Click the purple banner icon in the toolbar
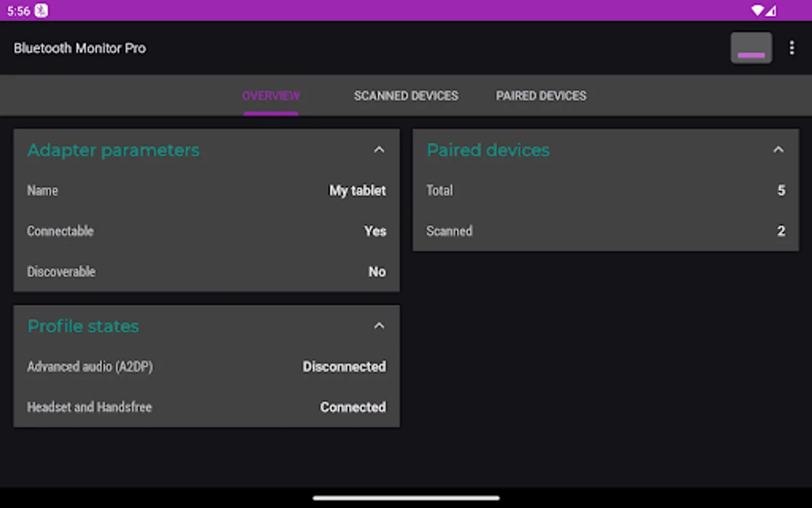The width and height of the screenshot is (812, 508). (x=751, y=47)
